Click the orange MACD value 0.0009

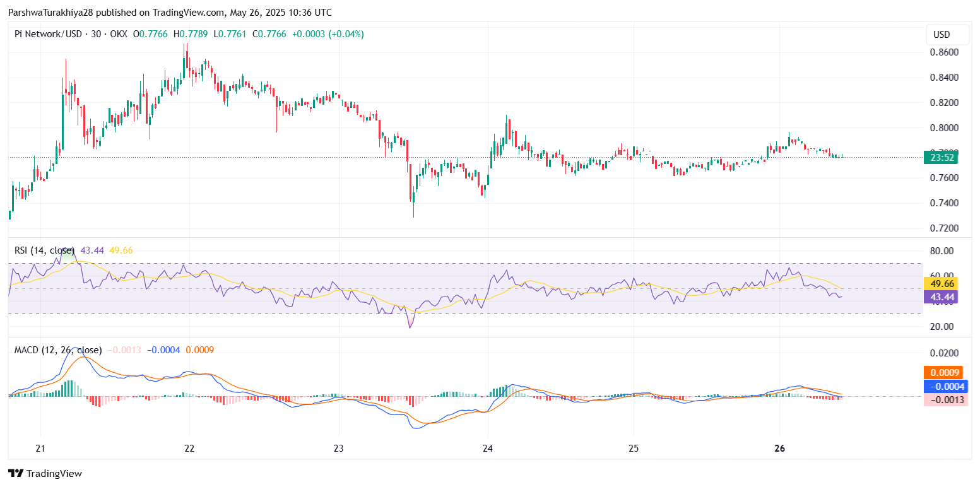point(201,348)
